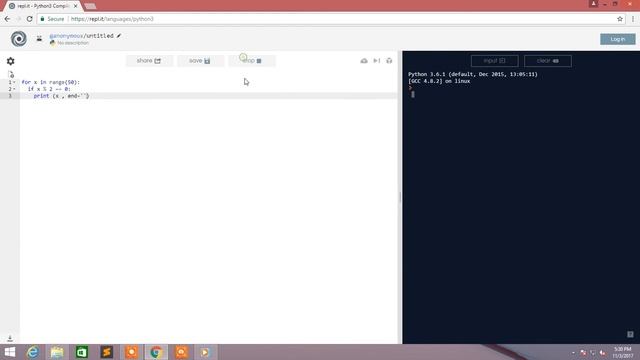
Task: Click the stop button to halt execution
Action: click(252, 61)
